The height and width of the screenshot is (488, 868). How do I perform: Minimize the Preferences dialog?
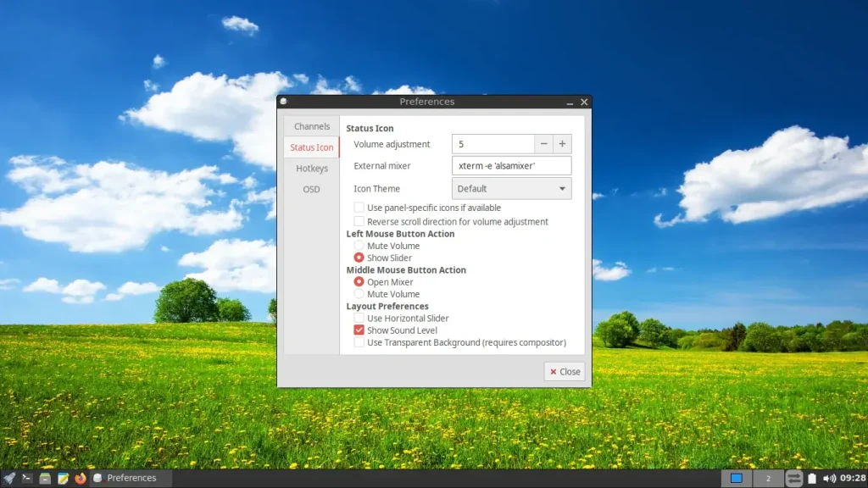pos(570,103)
